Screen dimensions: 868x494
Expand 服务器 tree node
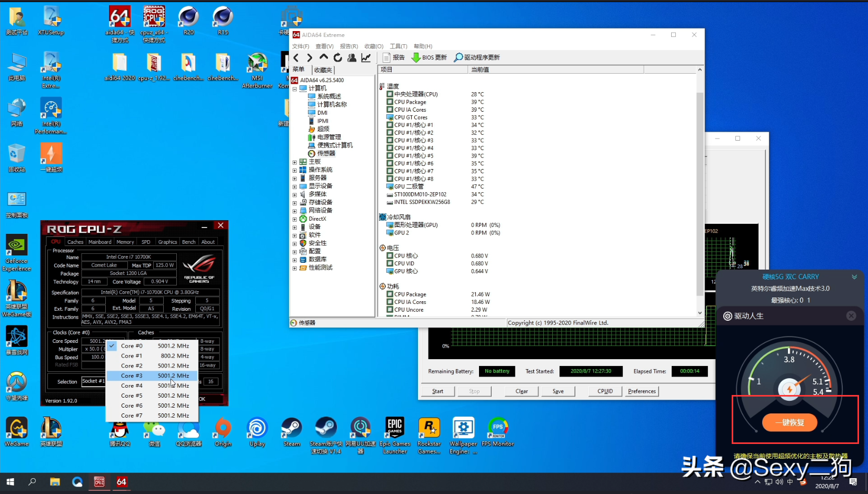coord(295,179)
